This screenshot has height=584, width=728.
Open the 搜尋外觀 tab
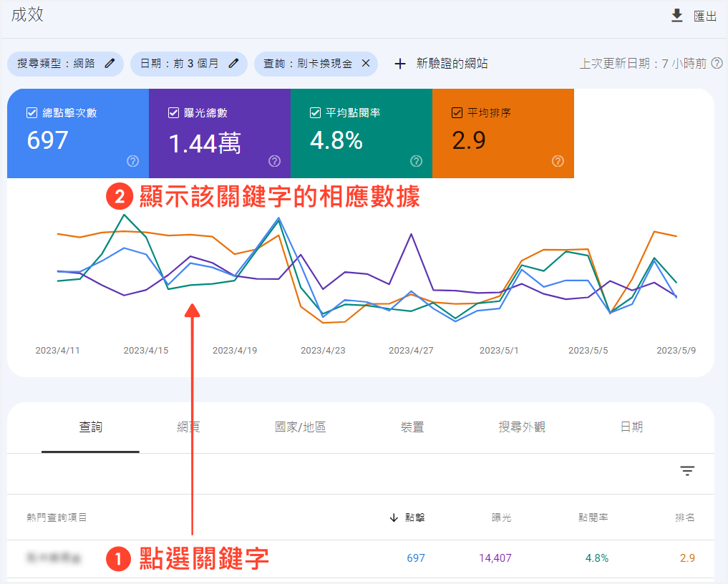(522, 427)
